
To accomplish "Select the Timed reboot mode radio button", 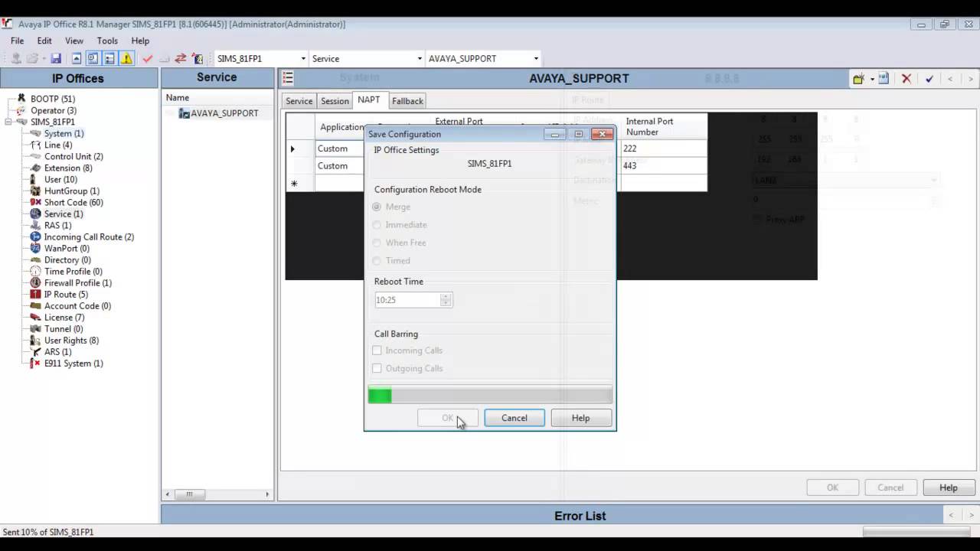I will click(377, 260).
